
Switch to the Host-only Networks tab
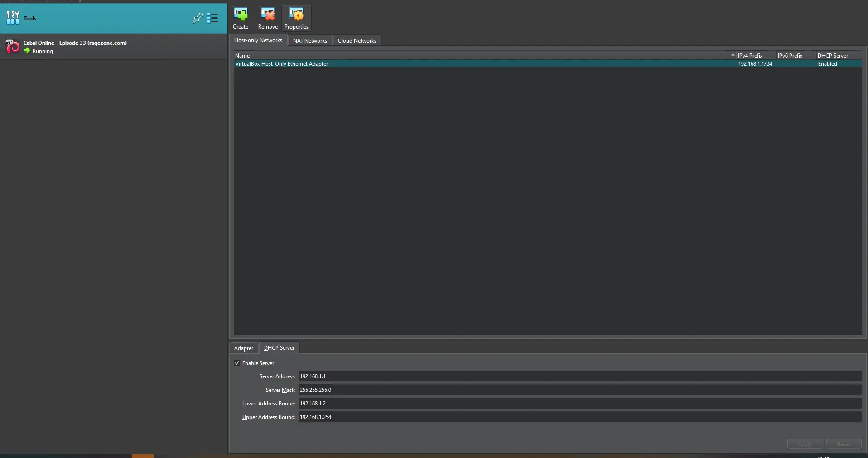(258, 40)
